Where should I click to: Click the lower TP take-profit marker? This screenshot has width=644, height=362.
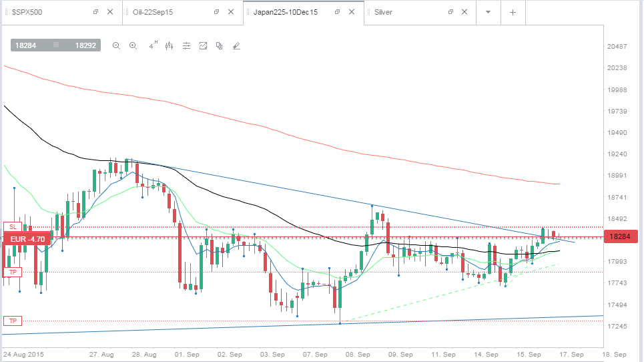pos(13,321)
